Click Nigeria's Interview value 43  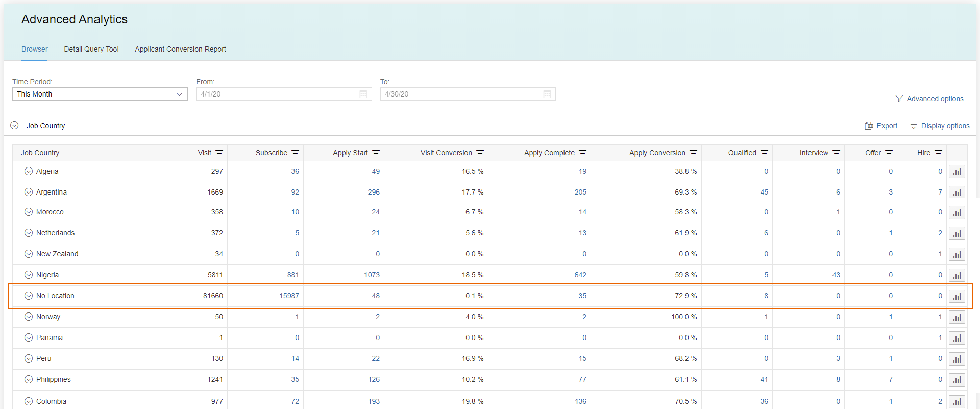pos(836,275)
